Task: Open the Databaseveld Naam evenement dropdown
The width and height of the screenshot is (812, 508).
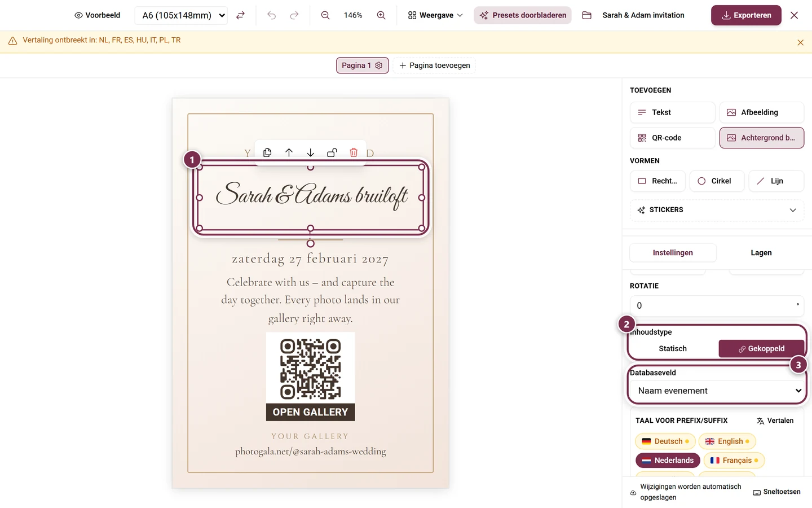Action: [x=717, y=391]
